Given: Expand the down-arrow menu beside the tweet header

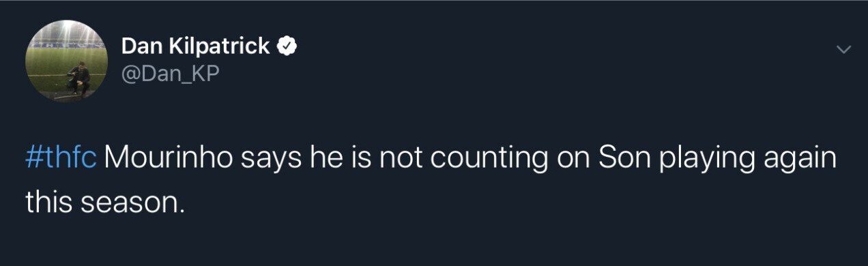Looking at the screenshot, I should (x=844, y=49).
